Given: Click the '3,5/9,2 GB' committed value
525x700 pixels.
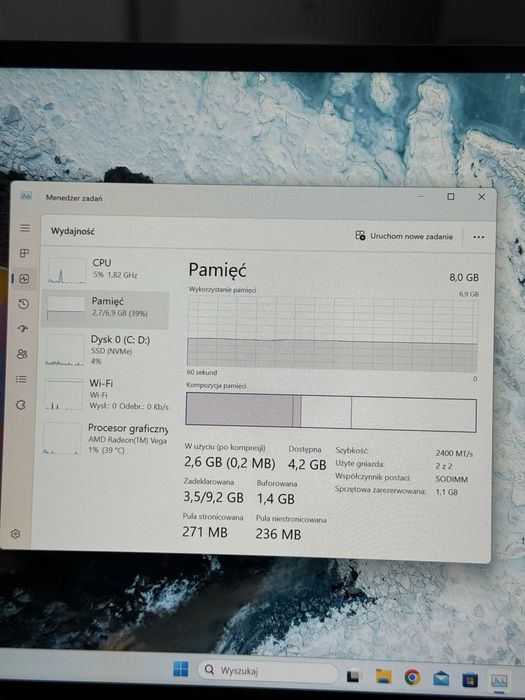Looking at the screenshot, I should 213,497.
